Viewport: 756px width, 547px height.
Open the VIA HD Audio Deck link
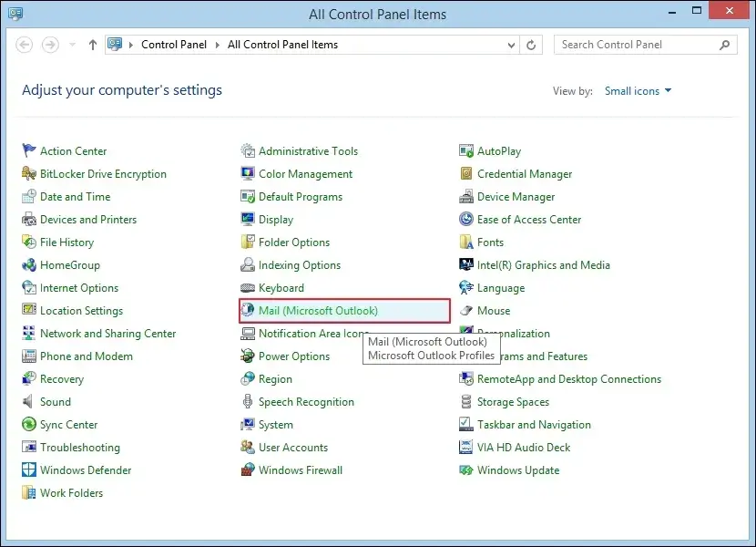(524, 447)
